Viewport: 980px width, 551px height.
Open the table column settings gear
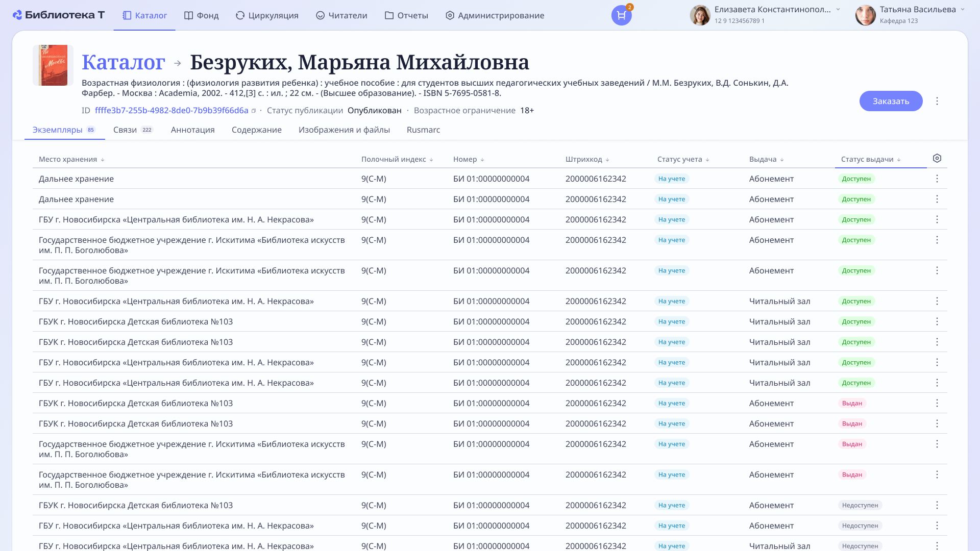click(x=937, y=158)
